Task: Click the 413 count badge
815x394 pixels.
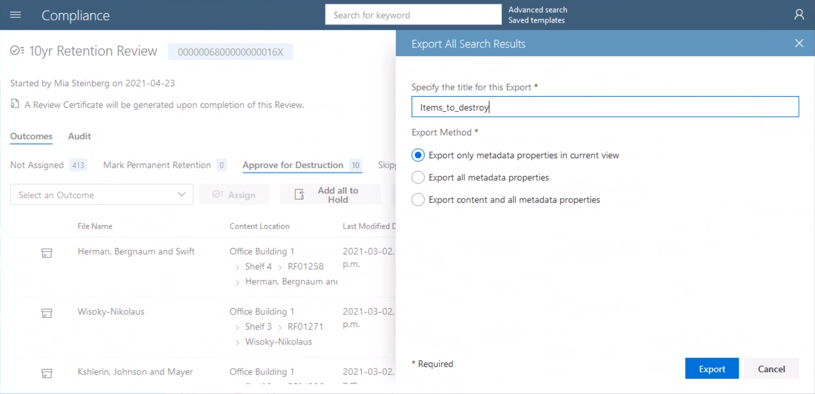Action: tap(78, 165)
